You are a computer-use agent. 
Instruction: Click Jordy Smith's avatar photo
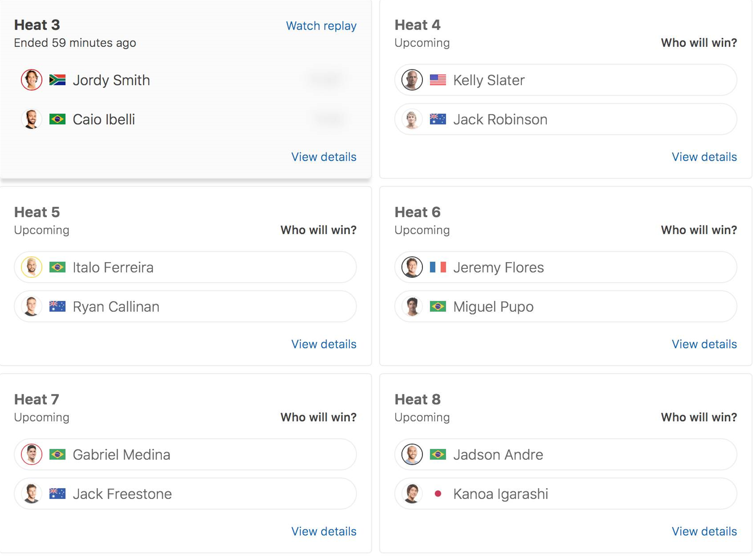tap(32, 80)
